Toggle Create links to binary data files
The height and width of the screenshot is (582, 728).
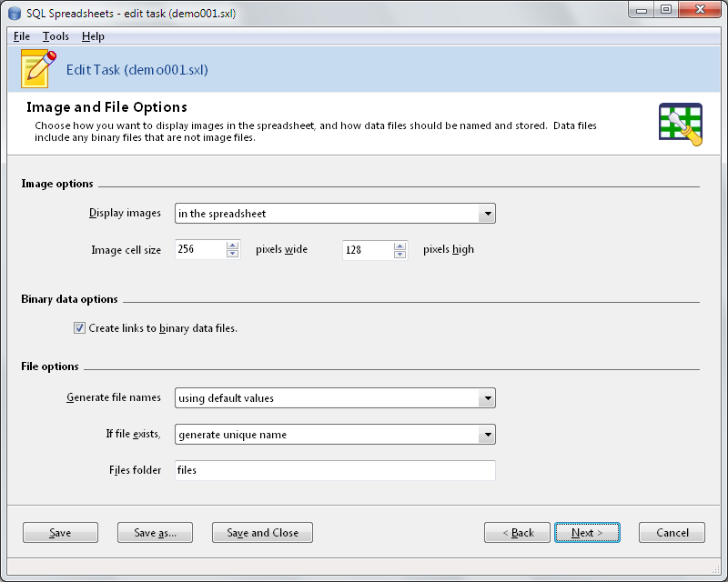[80, 328]
